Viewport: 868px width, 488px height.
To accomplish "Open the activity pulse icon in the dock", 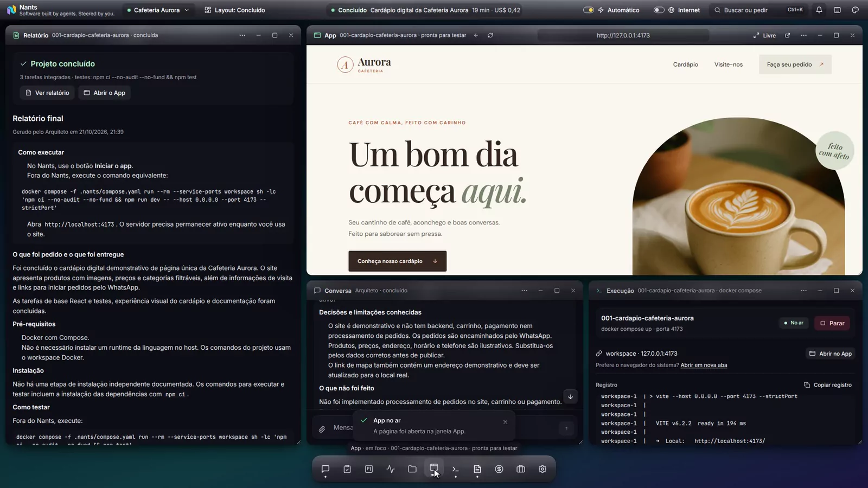I will 391,469.
